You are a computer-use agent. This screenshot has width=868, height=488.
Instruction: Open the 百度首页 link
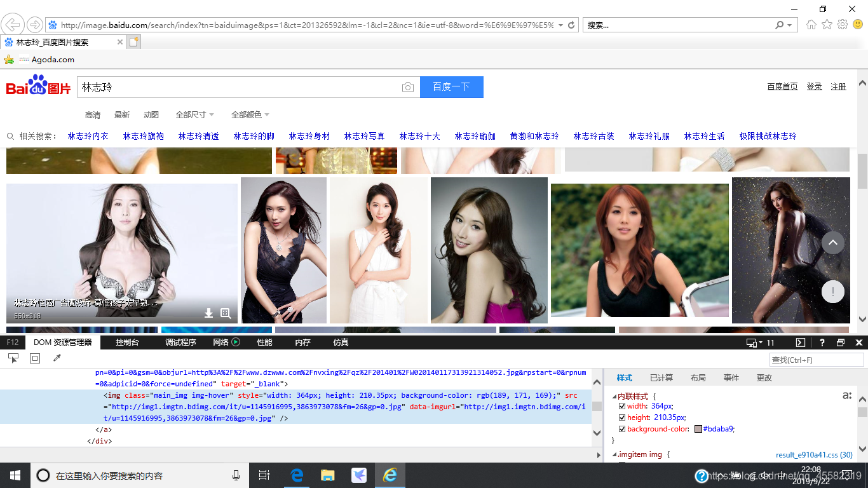pos(782,86)
